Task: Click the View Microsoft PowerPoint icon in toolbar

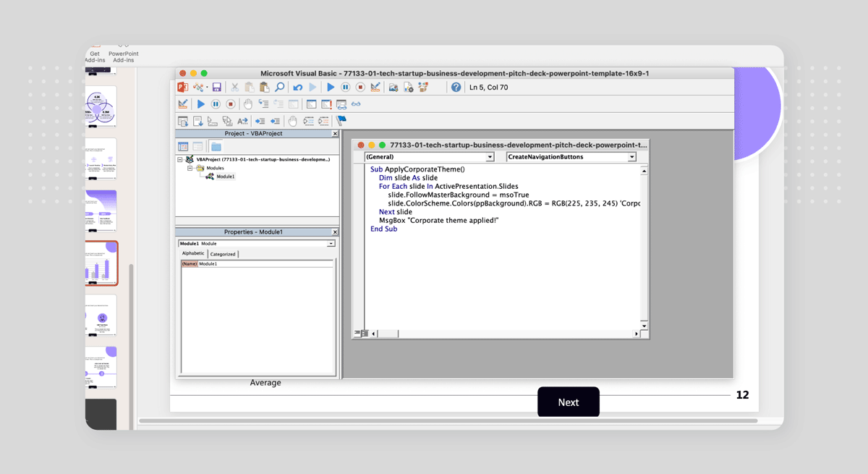Action: (183, 87)
